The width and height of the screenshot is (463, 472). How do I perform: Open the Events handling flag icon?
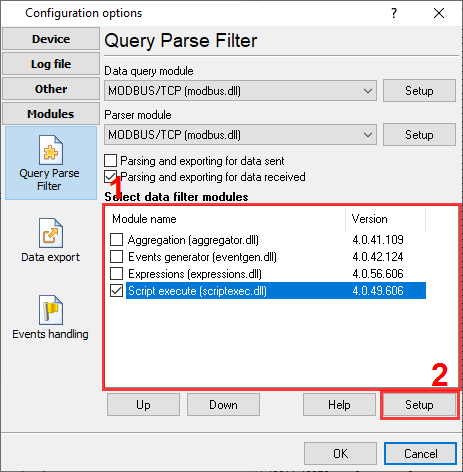point(51,310)
